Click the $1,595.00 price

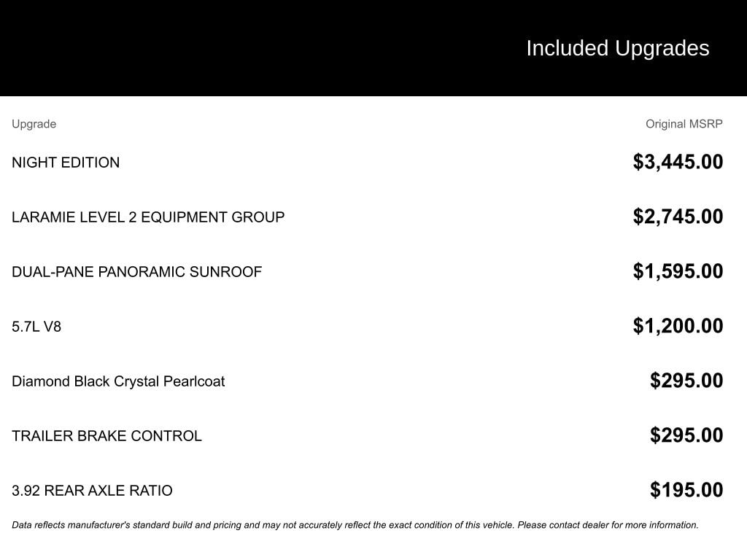(678, 271)
